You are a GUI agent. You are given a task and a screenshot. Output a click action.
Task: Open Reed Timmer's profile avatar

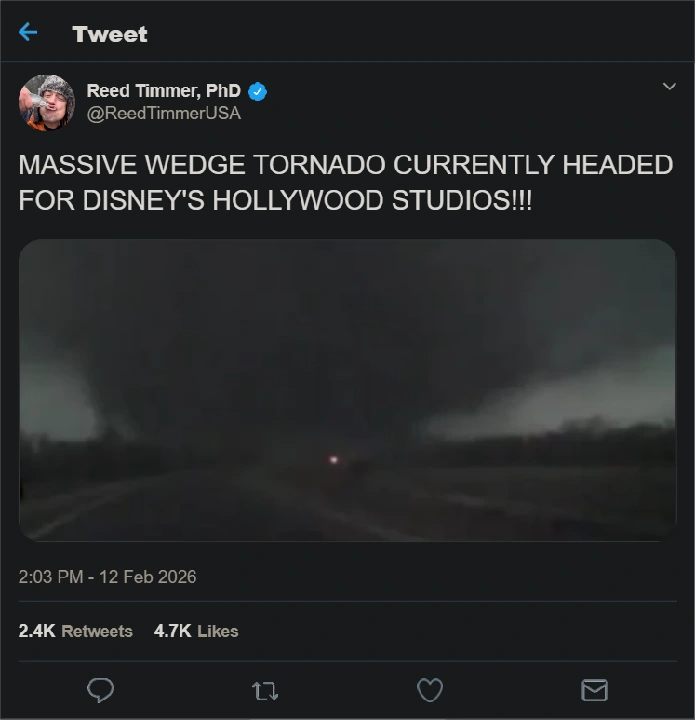46,102
